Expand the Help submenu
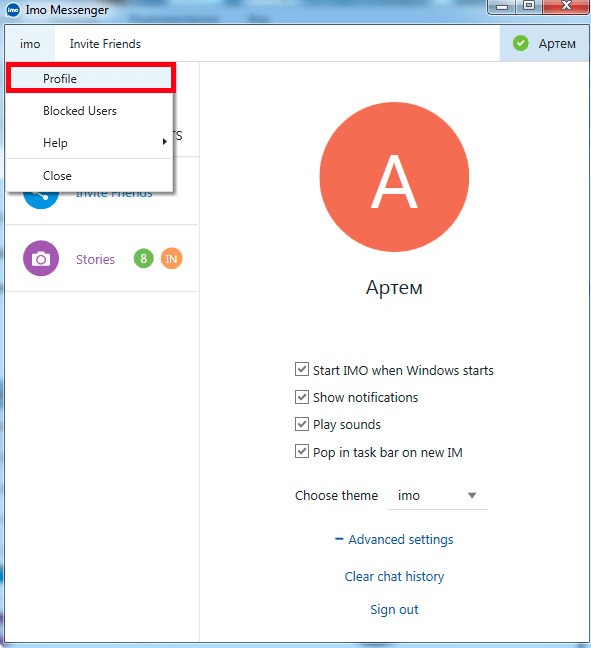 [x=90, y=143]
